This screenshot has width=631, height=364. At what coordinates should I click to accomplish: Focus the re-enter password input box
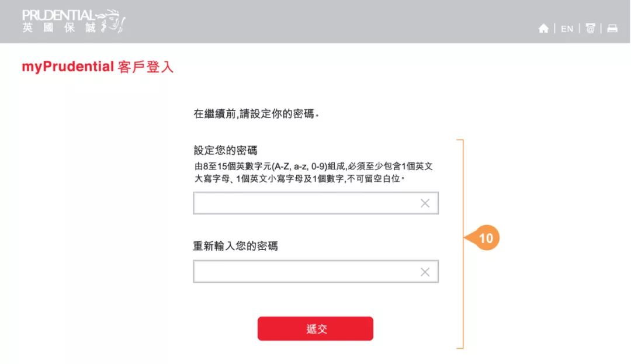pyautogui.click(x=316, y=272)
